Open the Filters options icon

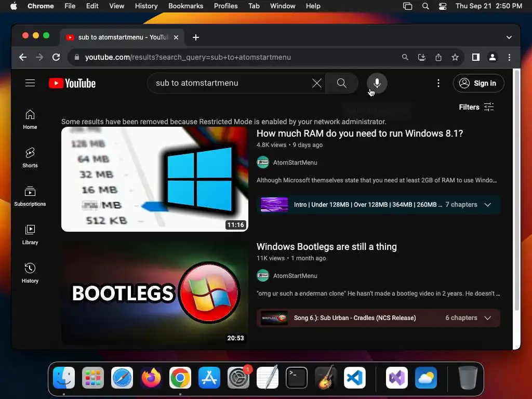[488, 107]
